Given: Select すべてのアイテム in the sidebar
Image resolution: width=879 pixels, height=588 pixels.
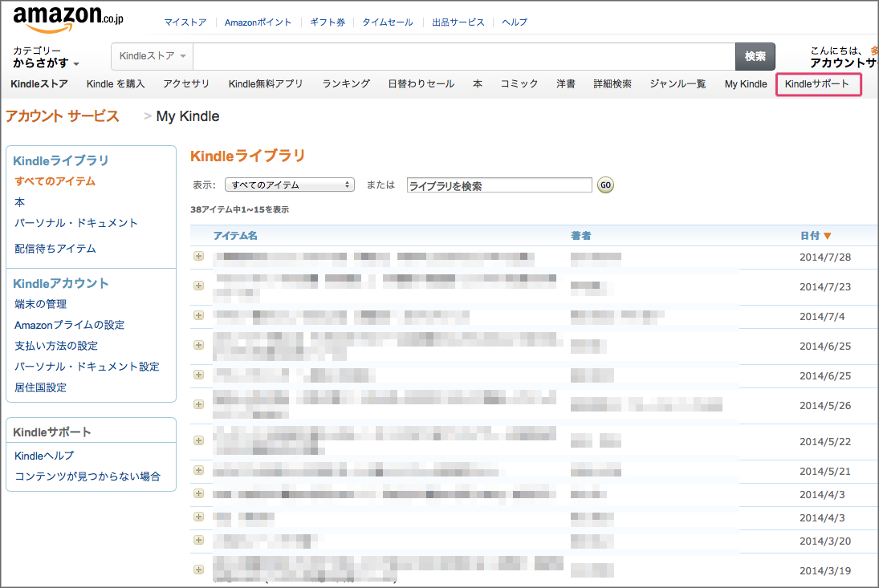Looking at the screenshot, I should coord(55,181).
